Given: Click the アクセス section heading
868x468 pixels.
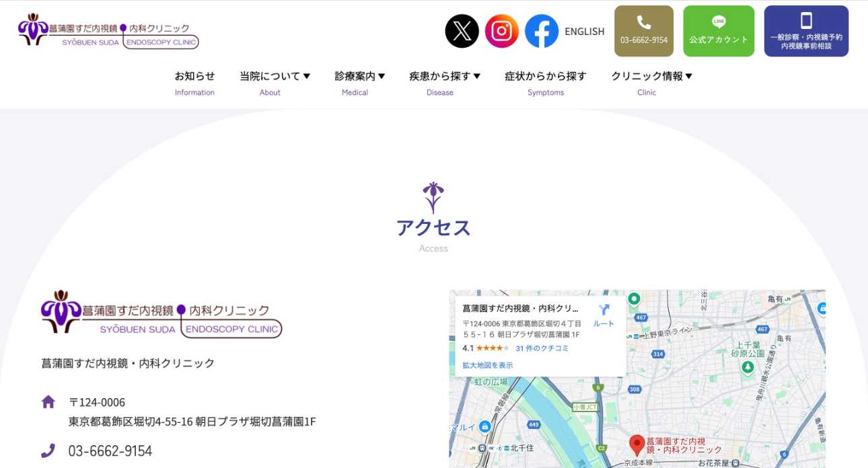Looking at the screenshot, I should pos(433,228).
